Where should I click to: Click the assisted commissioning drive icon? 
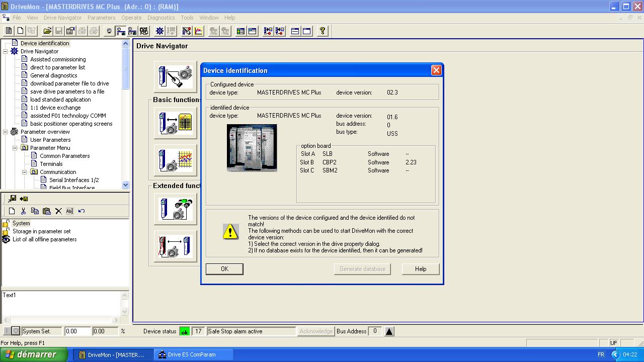tap(175, 76)
